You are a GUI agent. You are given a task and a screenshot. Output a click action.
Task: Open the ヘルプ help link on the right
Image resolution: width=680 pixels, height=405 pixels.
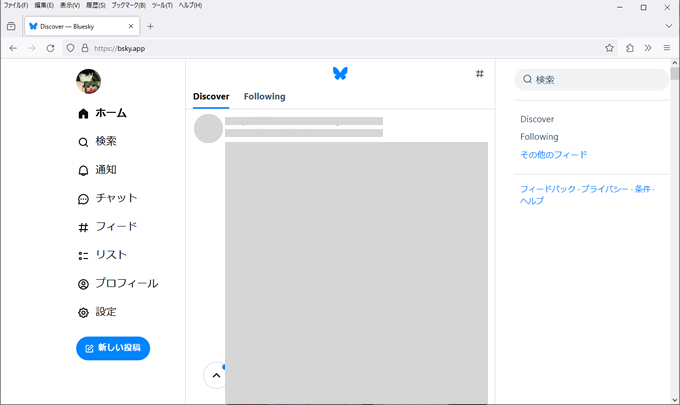coord(532,201)
